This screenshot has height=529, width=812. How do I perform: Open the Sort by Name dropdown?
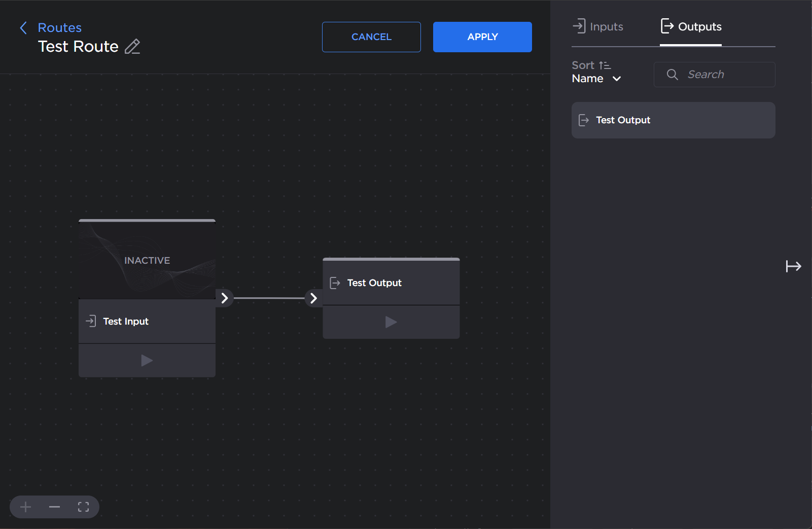tap(596, 79)
